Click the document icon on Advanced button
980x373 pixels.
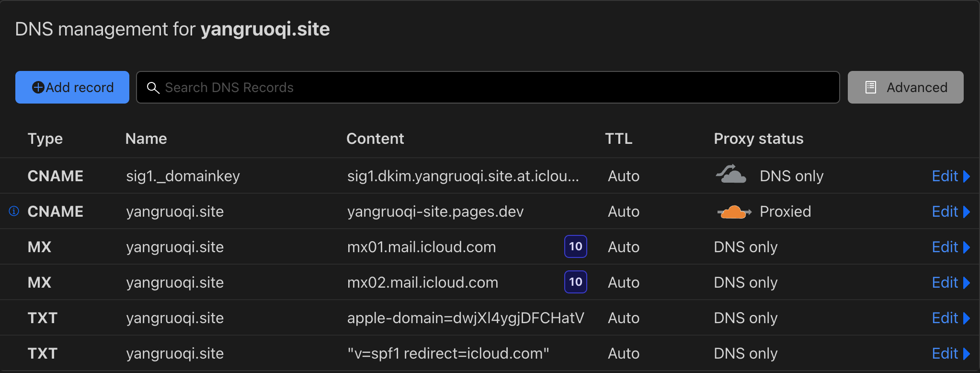pyautogui.click(x=870, y=87)
